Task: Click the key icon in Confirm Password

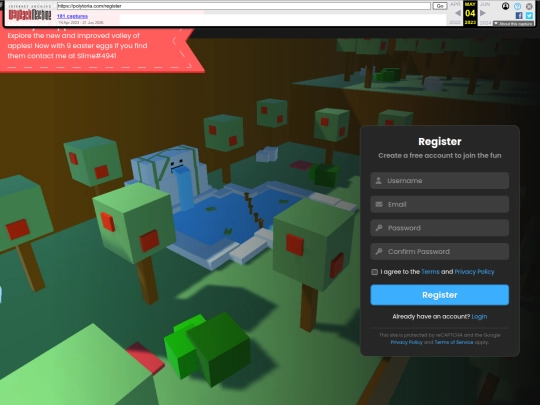Action: 379,251
